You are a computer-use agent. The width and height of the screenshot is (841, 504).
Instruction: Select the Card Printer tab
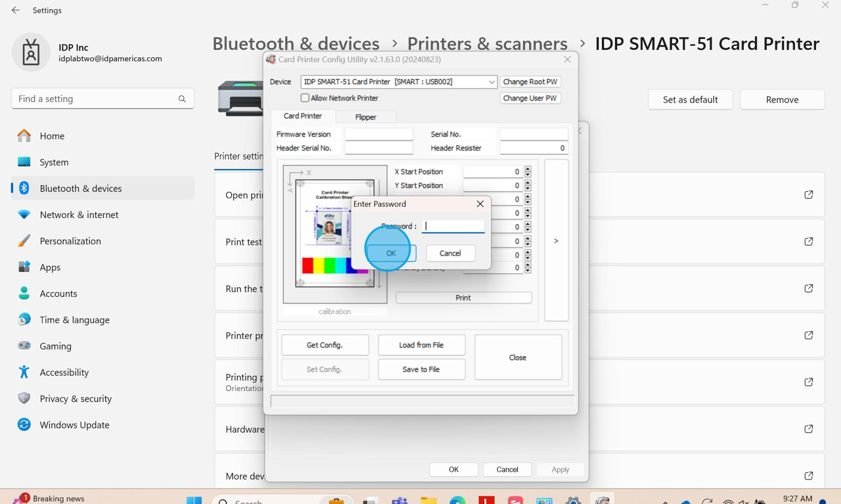tap(303, 116)
